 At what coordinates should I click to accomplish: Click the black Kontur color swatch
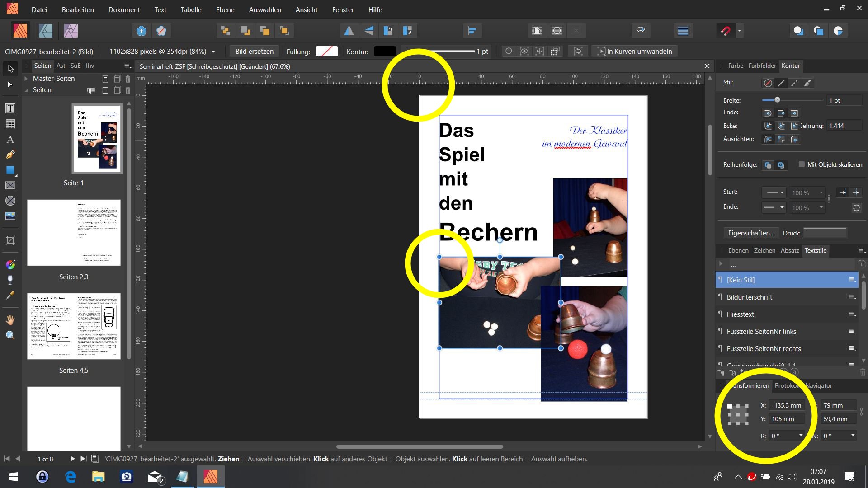pos(385,52)
